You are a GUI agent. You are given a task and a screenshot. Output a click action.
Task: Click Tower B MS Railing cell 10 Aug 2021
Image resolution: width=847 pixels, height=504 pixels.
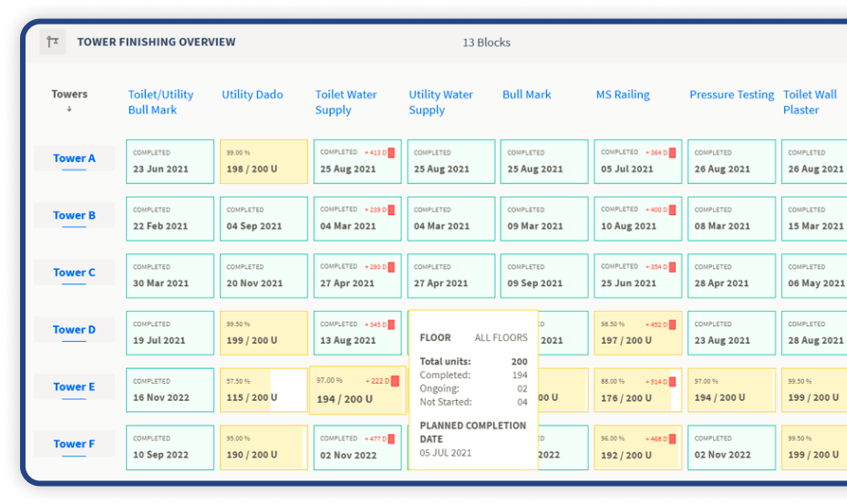pyautogui.click(x=637, y=219)
